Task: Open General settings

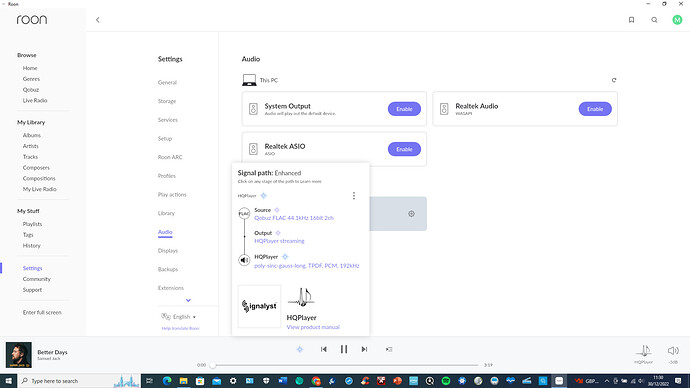Action: tap(167, 82)
